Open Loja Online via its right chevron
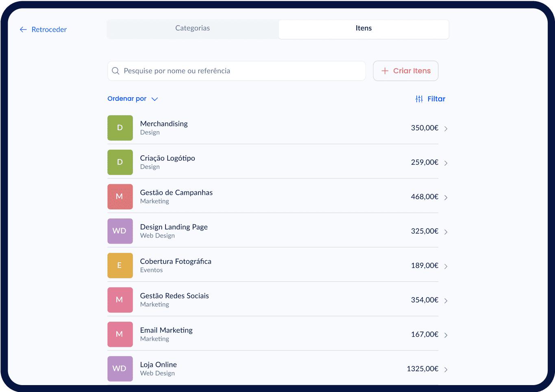 tap(446, 370)
